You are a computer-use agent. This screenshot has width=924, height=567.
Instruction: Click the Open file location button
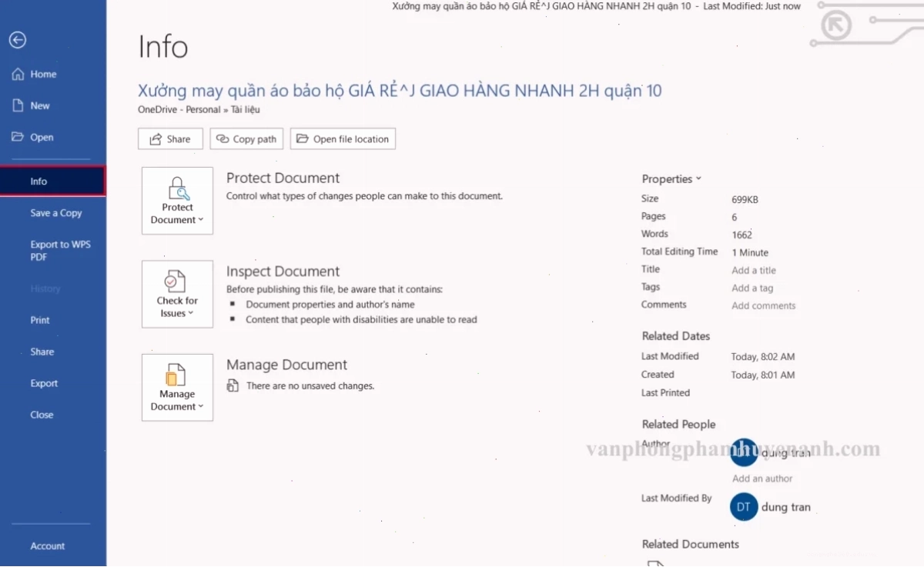(x=343, y=139)
